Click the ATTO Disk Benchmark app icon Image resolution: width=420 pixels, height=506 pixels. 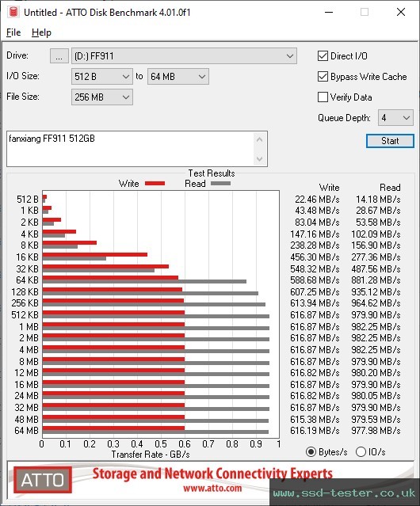(x=13, y=12)
